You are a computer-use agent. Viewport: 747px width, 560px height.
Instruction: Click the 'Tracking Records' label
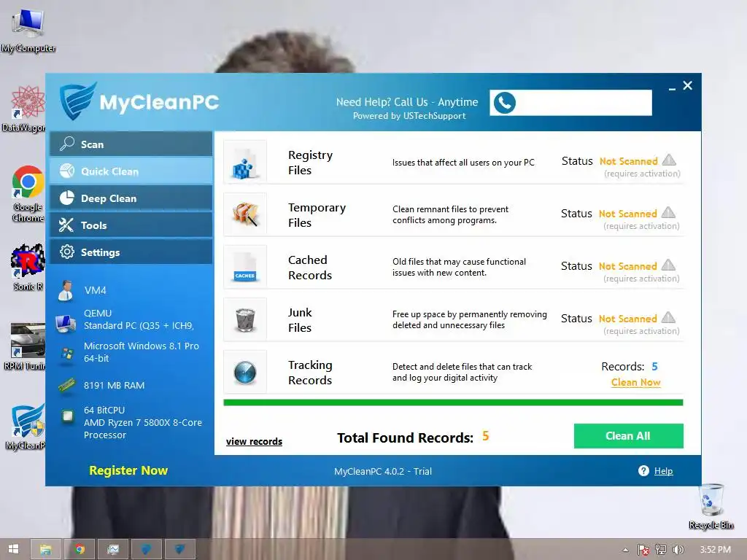point(309,372)
